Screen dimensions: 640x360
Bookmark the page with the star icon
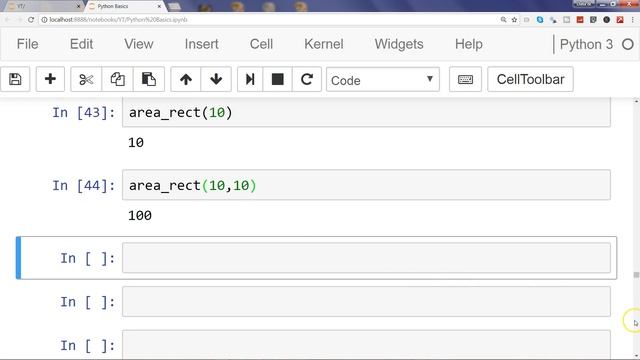[x=514, y=20]
